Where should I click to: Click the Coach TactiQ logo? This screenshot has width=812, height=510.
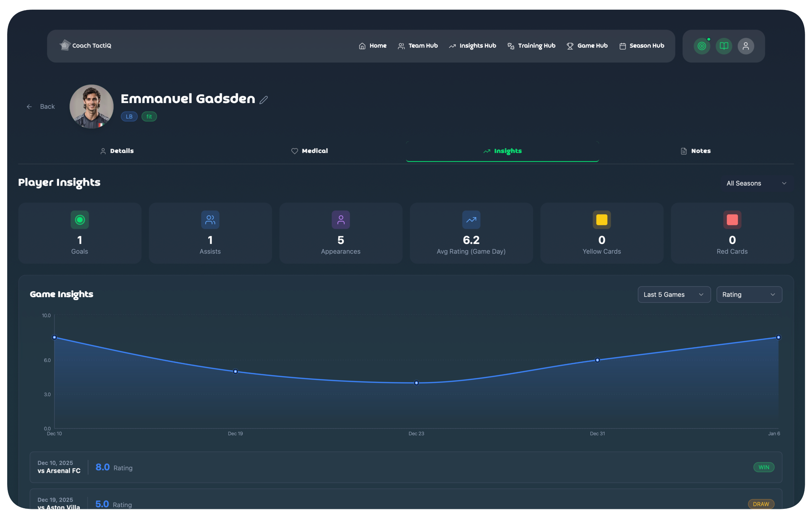(x=86, y=45)
